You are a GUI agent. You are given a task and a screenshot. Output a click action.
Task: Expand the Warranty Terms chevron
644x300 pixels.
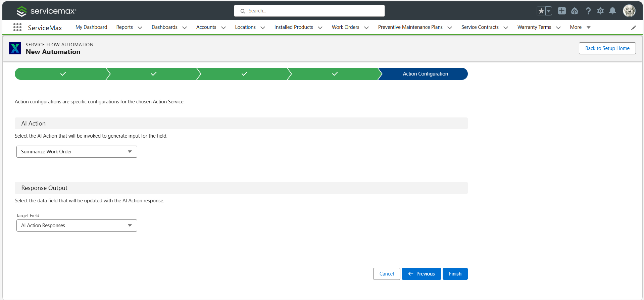tap(558, 28)
